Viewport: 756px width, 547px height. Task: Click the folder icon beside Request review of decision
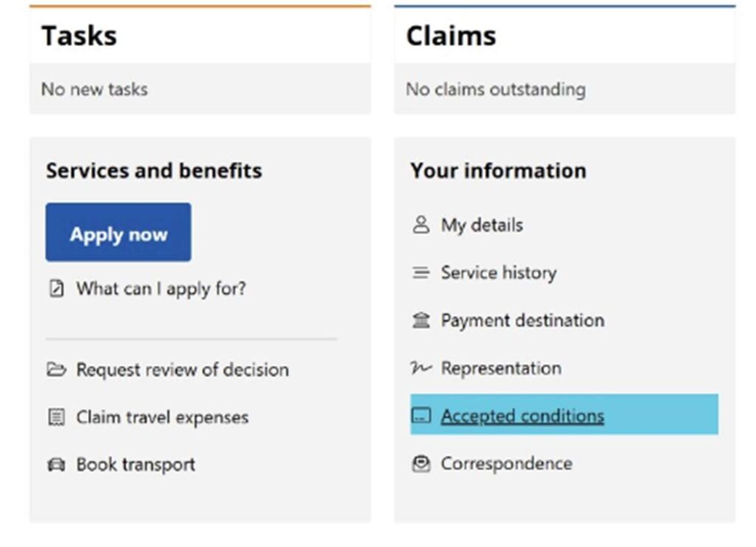tap(56, 370)
